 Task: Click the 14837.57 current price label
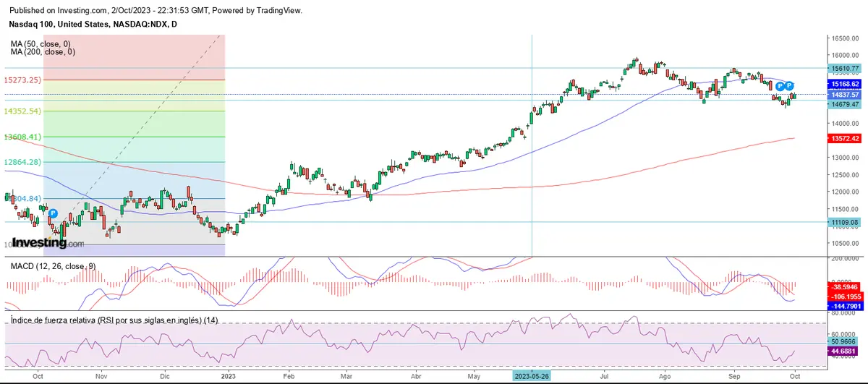click(x=845, y=94)
